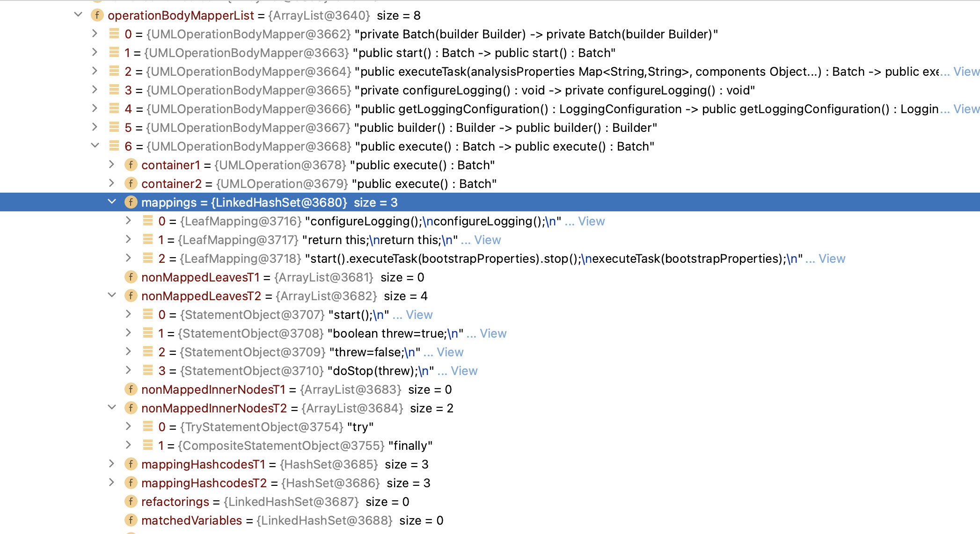
Task: Click the field icon beside mappings
Action: tap(131, 202)
